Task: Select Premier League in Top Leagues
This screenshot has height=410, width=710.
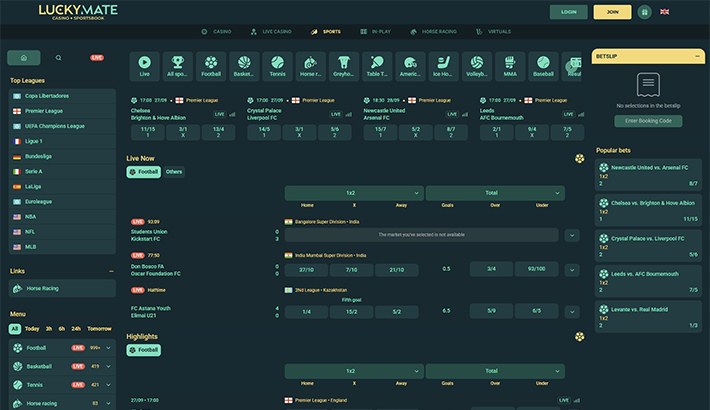Action: pos(46,111)
